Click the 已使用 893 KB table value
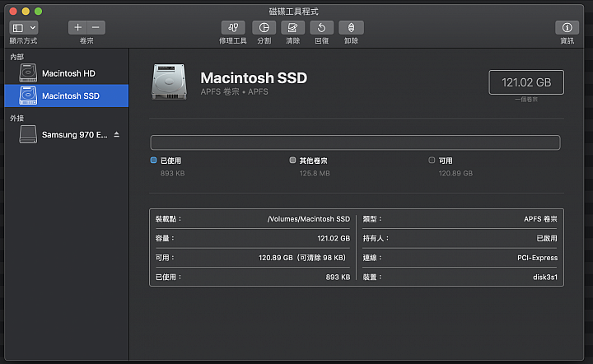 coord(338,277)
